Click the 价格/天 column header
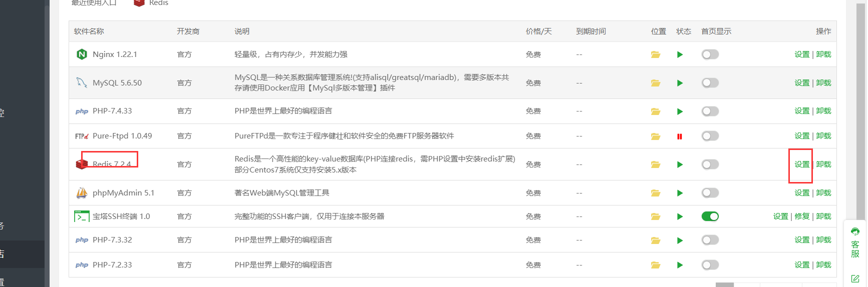The height and width of the screenshot is (287, 868). tap(539, 31)
